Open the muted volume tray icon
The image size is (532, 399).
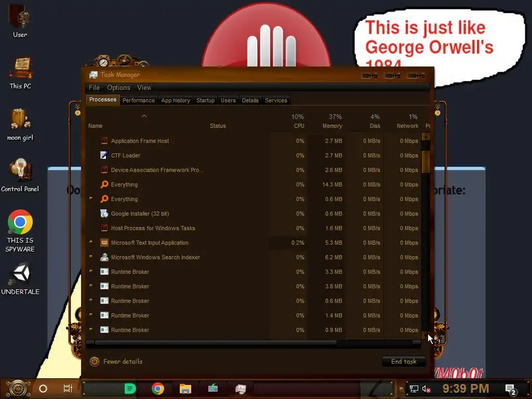click(426, 389)
